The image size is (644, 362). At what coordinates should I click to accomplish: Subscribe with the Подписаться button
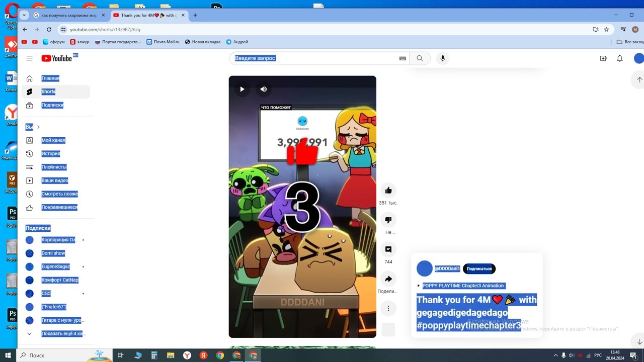point(479,269)
